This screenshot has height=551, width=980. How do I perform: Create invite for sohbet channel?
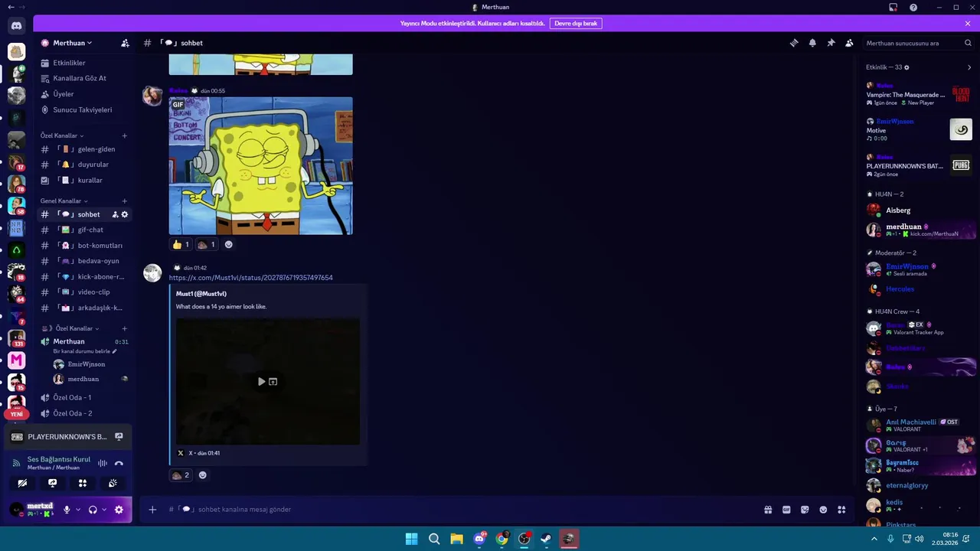115,214
